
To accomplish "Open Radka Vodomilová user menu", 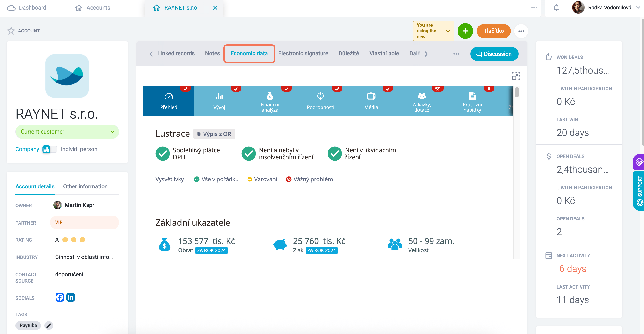I will (606, 7).
